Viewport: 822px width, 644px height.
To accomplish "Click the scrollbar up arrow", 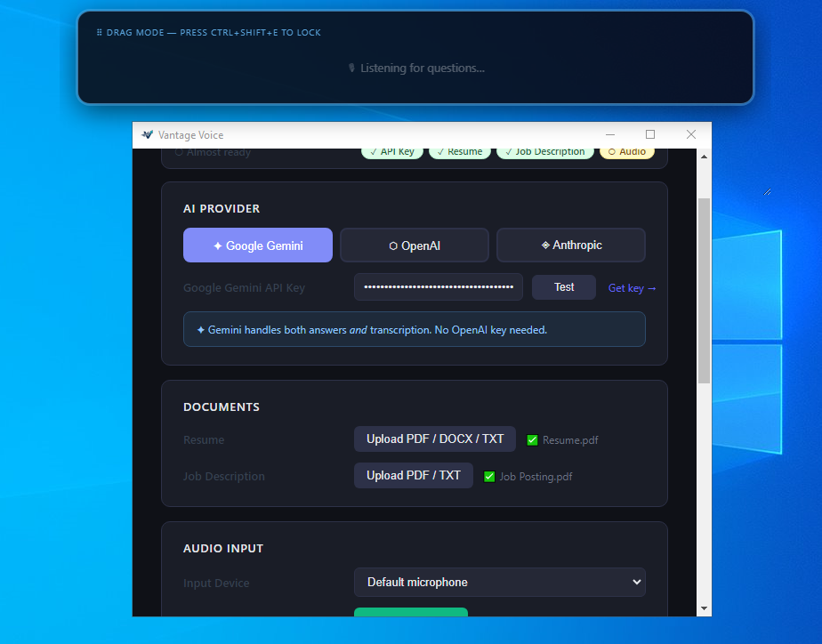I will [704, 157].
